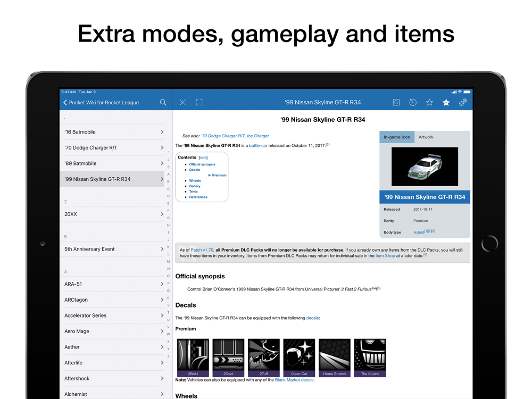
Task: Open search in the sidebar header
Action: point(163,103)
